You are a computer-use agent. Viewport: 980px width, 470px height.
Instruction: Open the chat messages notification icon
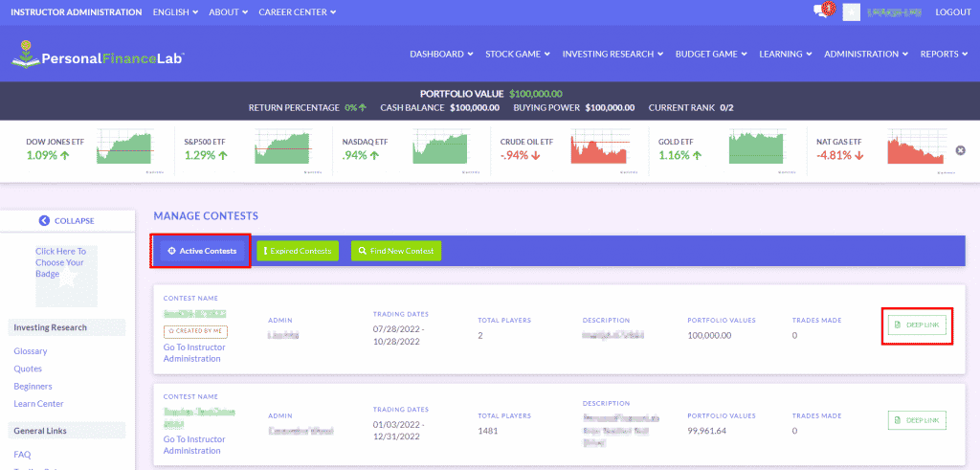pos(825,11)
